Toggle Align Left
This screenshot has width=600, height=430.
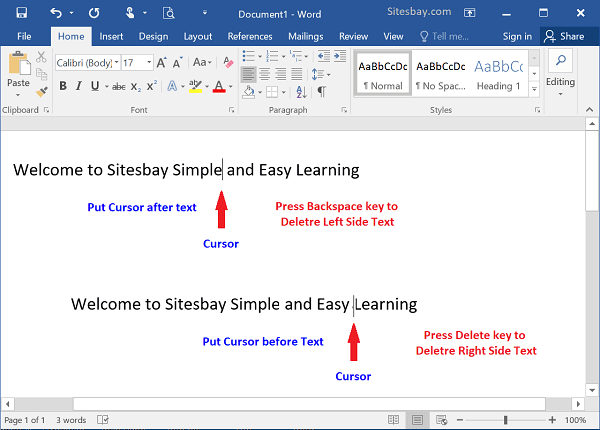point(248,74)
